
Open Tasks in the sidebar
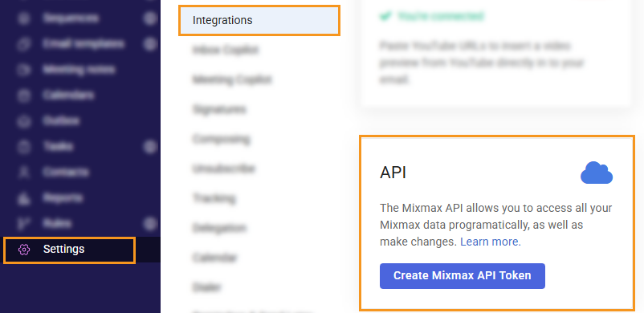click(58, 146)
